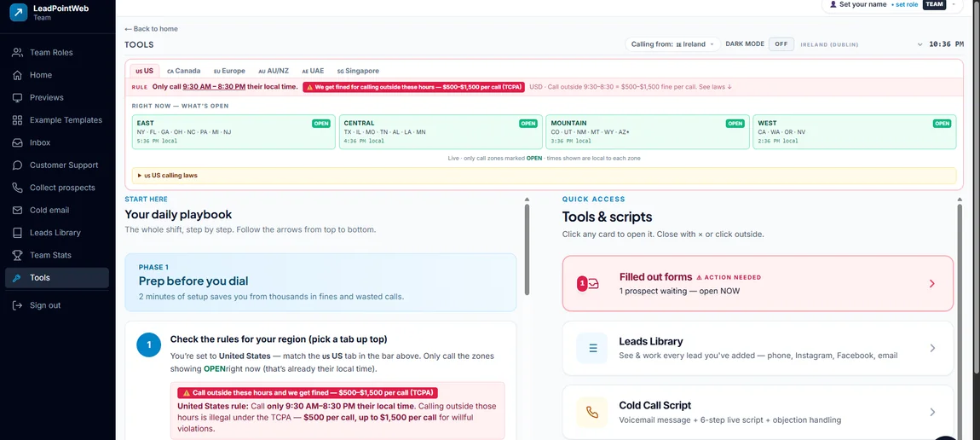Click the Leads Library list icon on card
The width and height of the screenshot is (980, 440).
click(x=592, y=348)
